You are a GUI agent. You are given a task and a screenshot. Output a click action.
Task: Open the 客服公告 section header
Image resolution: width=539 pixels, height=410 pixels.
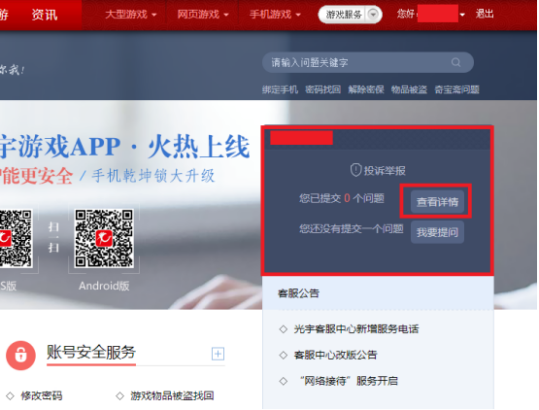click(x=298, y=293)
